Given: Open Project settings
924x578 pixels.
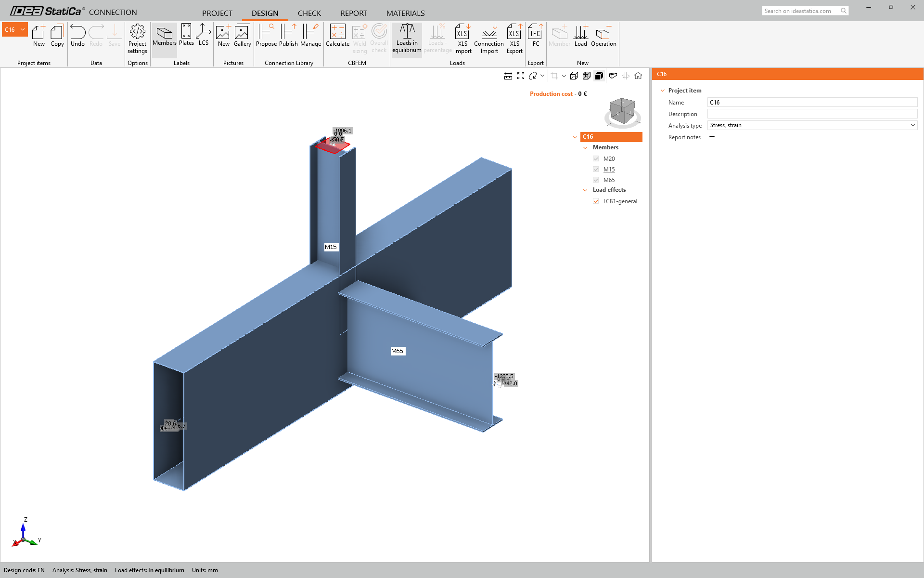Looking at the screenshot, I should [x=137, y=39].
